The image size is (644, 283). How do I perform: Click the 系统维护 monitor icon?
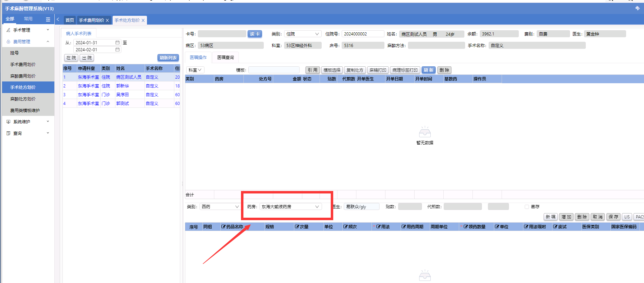coord(8,122)
